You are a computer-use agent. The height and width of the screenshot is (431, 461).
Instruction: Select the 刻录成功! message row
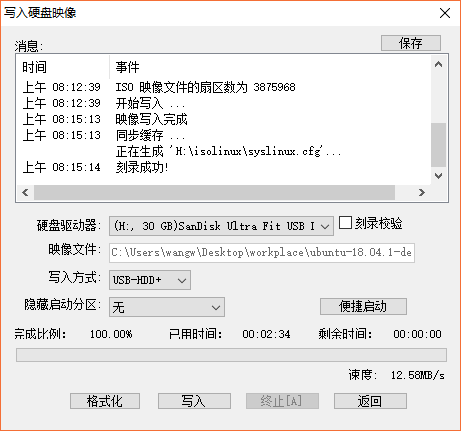pos(223,167)
